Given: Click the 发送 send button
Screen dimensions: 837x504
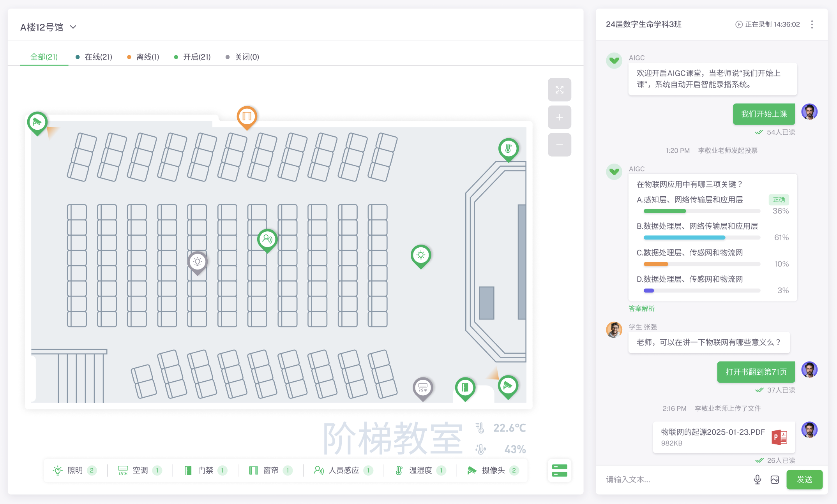Looking at the screenshot, I should [804, 479].
